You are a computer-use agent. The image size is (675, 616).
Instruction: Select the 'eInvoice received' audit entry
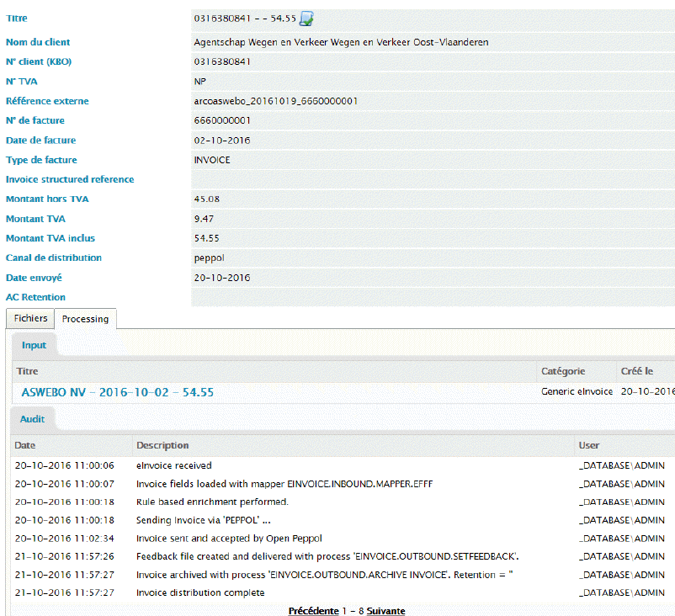click(x=174, y=465)
